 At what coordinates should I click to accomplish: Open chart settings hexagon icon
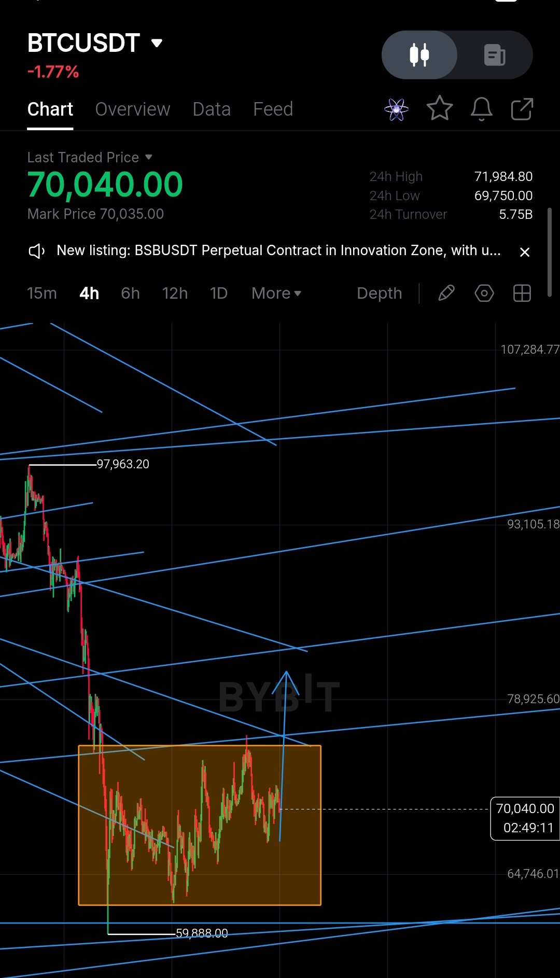484,293
